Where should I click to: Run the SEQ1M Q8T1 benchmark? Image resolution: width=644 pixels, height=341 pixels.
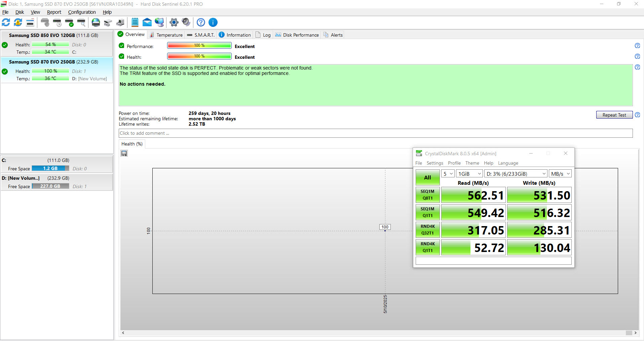(x=427, y=195)
